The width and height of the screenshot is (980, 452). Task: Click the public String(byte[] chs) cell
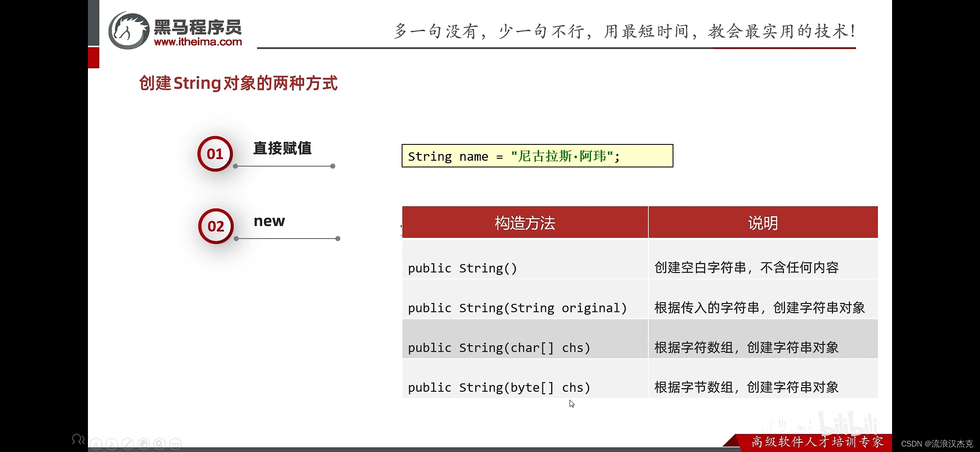(x=499, y=387)
